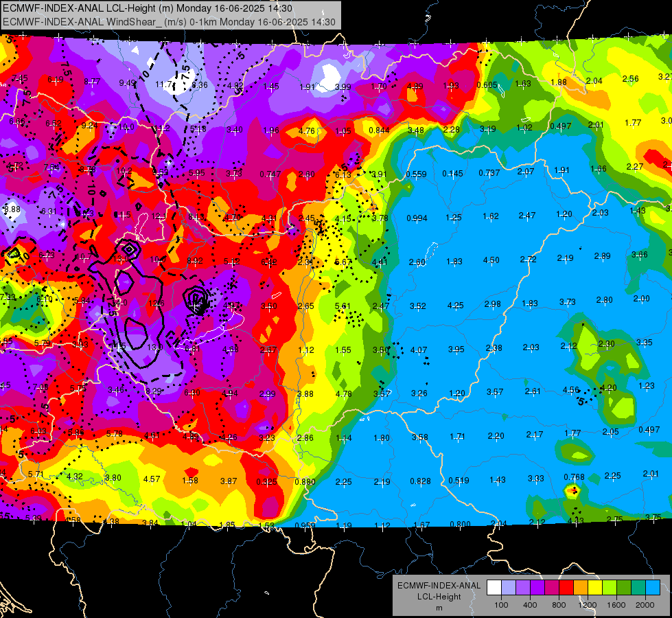Screen dimensions: 672x618
Task: Click the light violet legend swatch
Action: (523, 588)
